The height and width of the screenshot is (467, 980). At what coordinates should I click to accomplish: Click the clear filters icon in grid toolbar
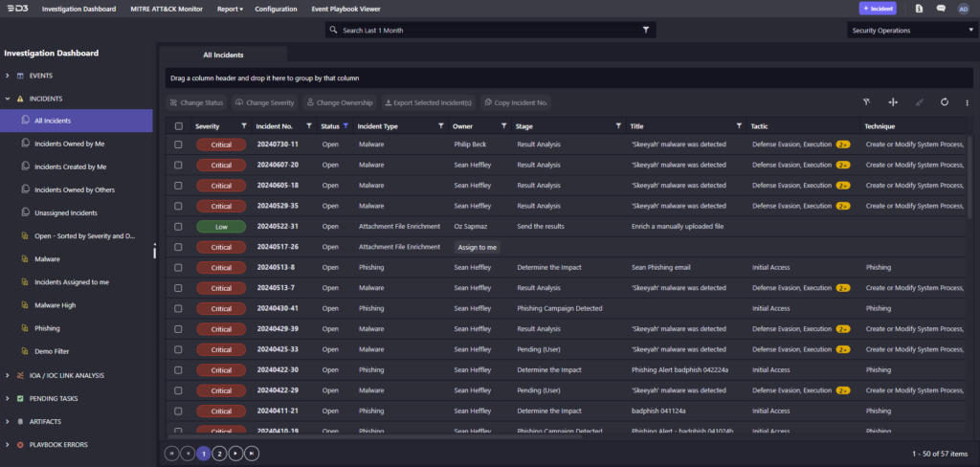pos(864,102)
